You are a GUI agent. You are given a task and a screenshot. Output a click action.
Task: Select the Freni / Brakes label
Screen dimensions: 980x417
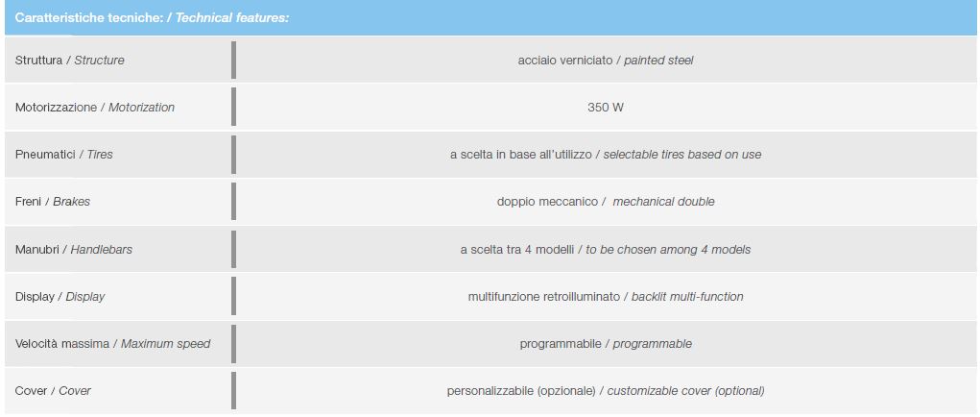pos(53,202)
